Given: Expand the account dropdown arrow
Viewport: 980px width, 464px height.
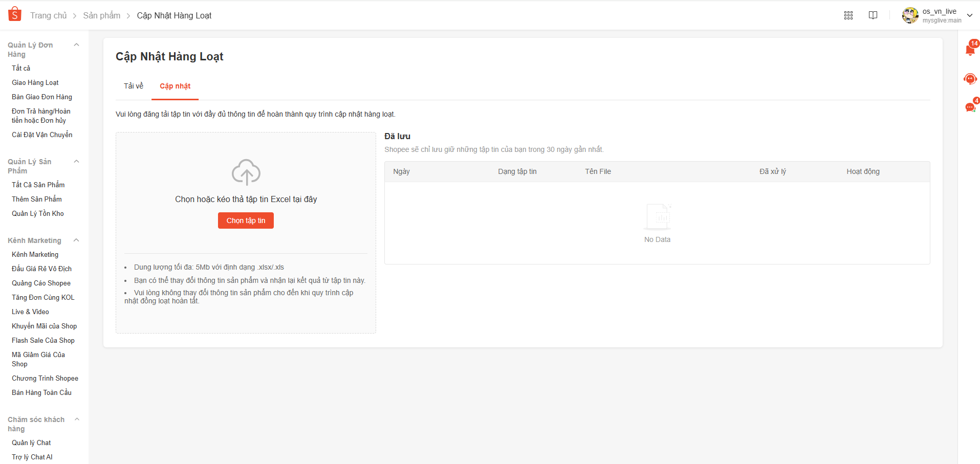Looking at the screenshot, I should pyautogui.click(x=969, y=15).
